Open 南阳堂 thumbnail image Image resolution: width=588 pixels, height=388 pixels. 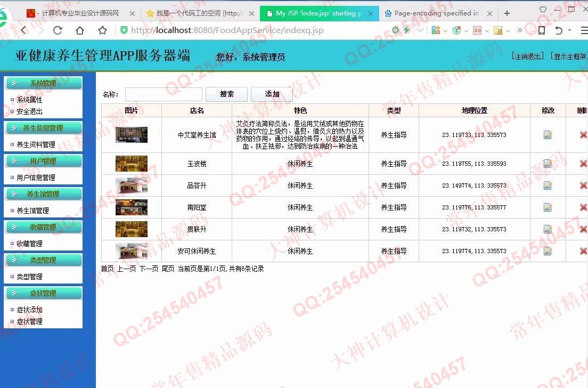pos(131,207)
